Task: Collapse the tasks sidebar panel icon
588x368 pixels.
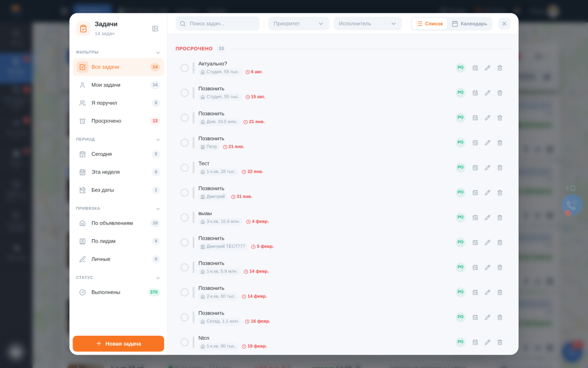Action: [155, 29]
